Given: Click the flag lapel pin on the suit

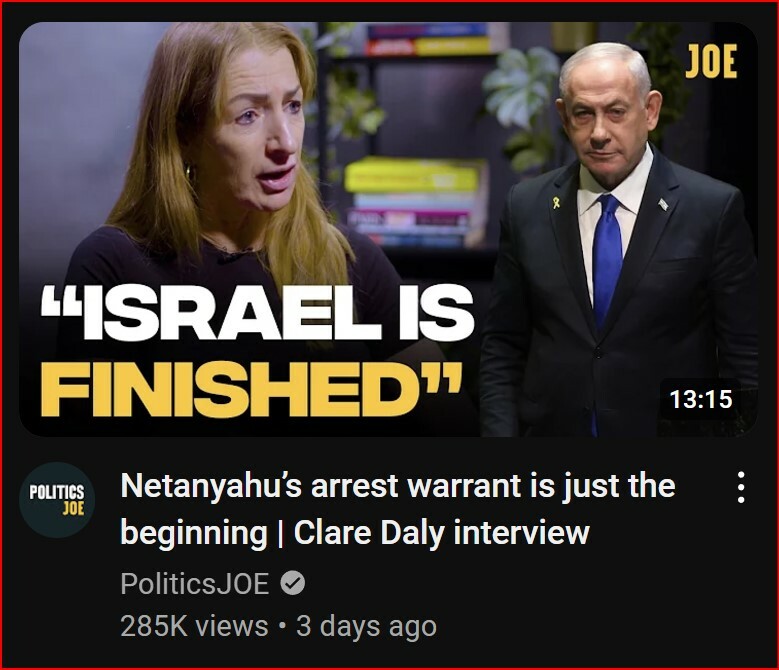Looking at the screenshot, I should (663, 203).
